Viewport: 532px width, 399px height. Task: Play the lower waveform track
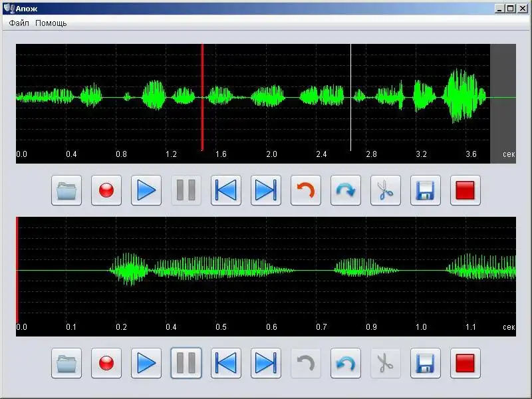coord(146,363)
